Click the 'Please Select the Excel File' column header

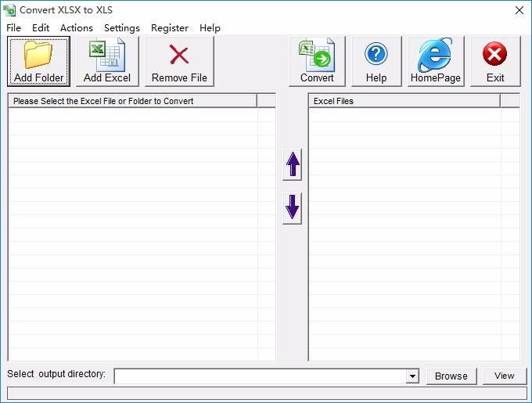point(133,101)
